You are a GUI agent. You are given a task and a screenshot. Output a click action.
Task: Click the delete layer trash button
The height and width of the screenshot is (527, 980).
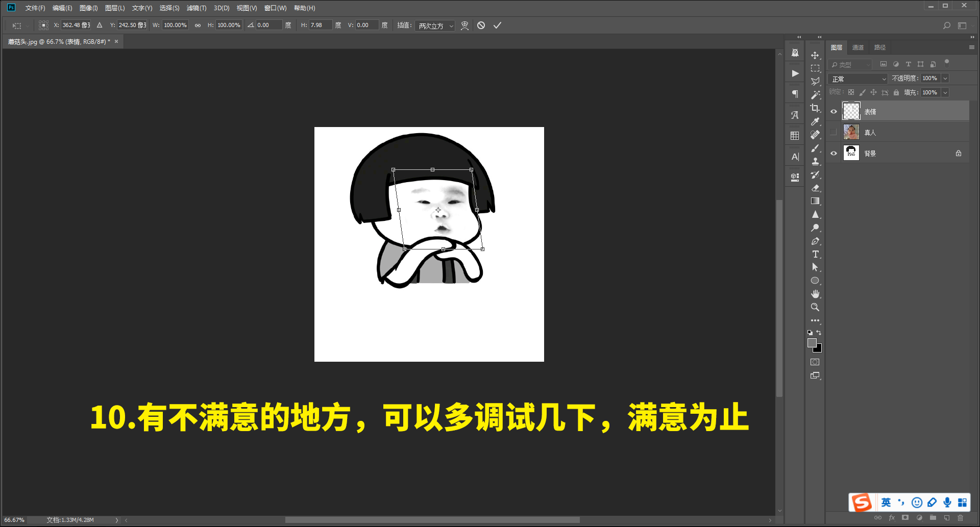[x=961, y=518]
